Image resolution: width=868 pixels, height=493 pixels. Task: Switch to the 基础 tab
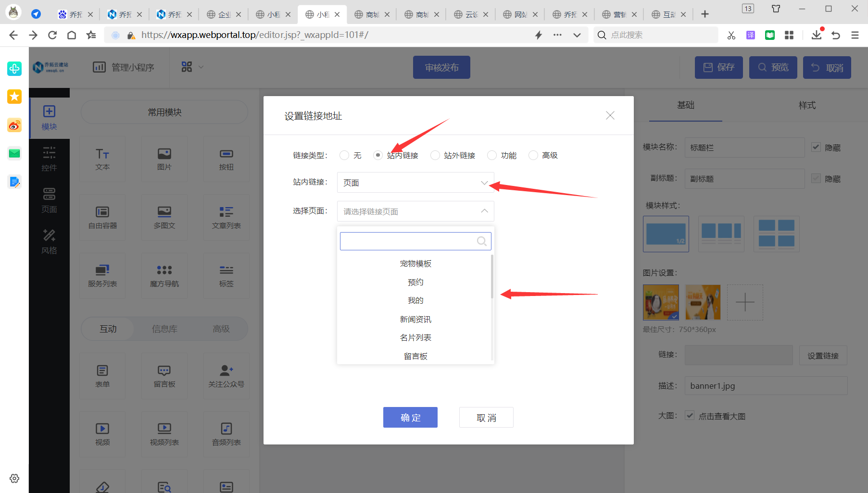coord(686,105)
